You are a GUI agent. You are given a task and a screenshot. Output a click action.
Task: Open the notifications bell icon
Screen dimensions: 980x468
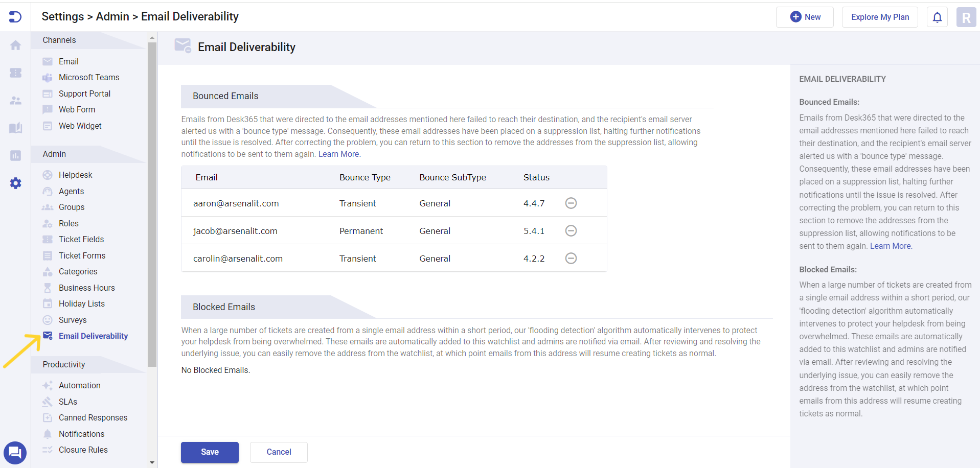pos(937,17)
